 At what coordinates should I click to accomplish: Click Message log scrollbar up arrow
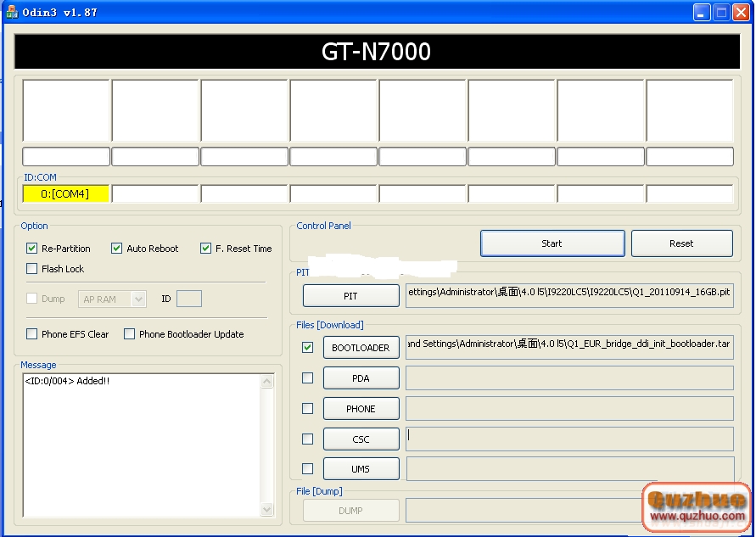coord(266,381)
